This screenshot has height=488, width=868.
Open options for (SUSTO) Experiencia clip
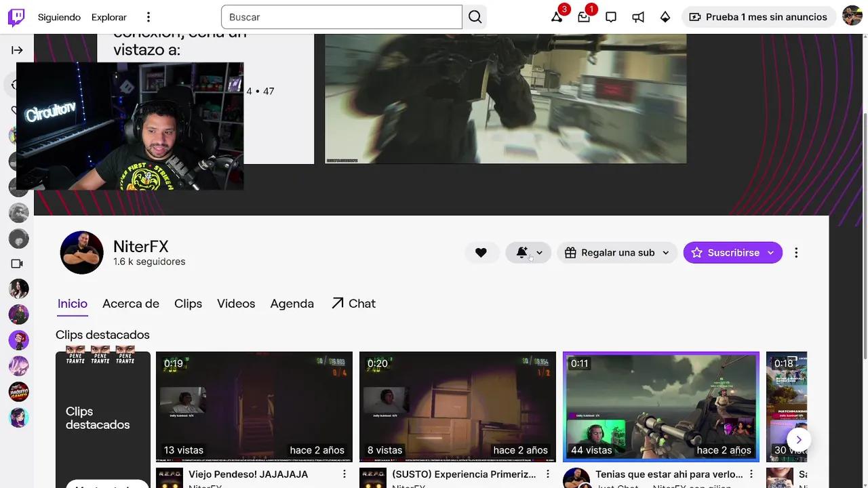548,474
